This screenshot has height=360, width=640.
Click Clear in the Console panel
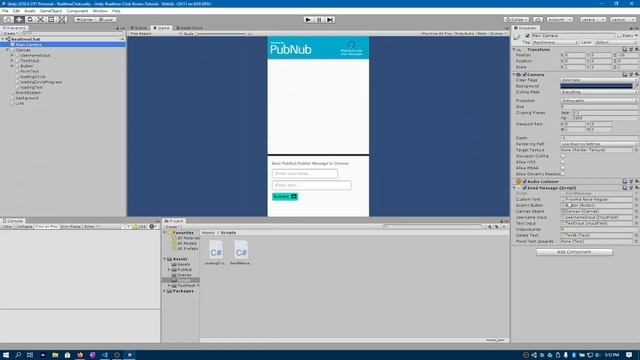click(7, 226)
